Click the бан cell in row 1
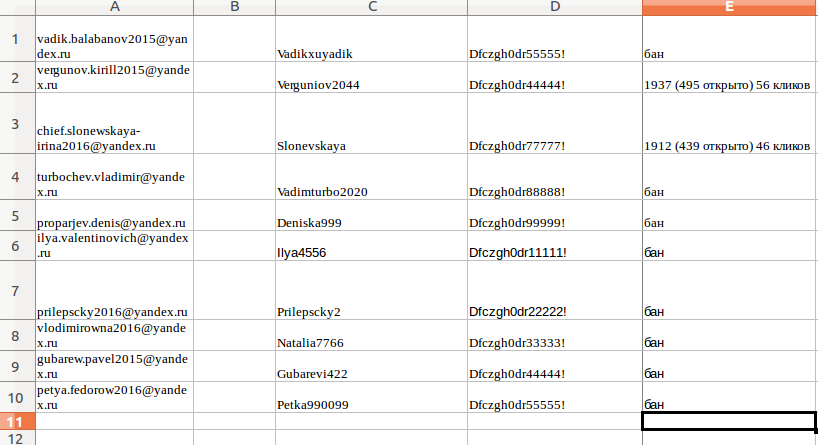This screenshot has height=445, width=818. (x=730, y=39)
